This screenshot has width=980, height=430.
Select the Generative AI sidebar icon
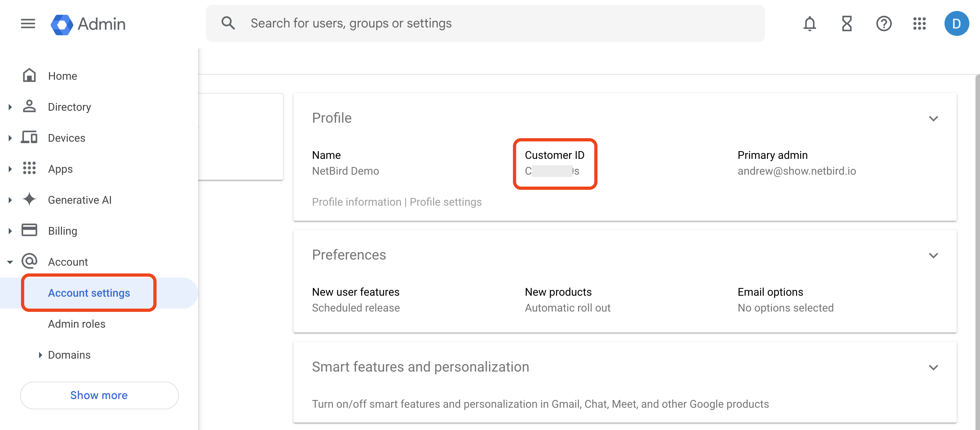(29, 200)
